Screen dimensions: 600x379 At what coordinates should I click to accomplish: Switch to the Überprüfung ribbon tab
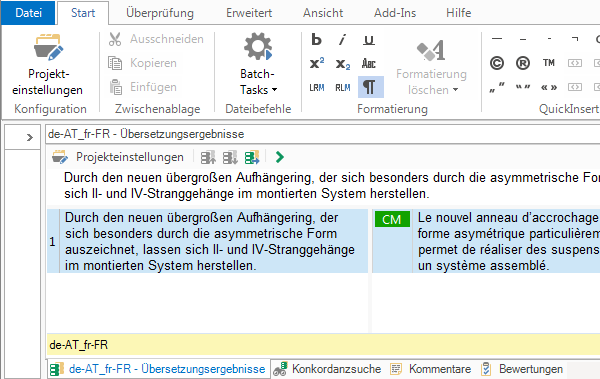(x=160, y=13)
